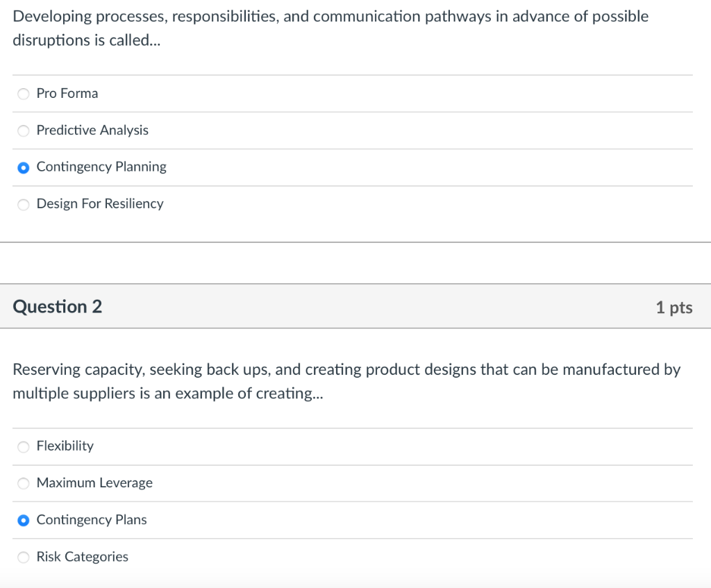Image resolution: width=711 pixels, height=588 pixels.
Task: Click the Design For Resiliency label
Action: coord(100,203)
